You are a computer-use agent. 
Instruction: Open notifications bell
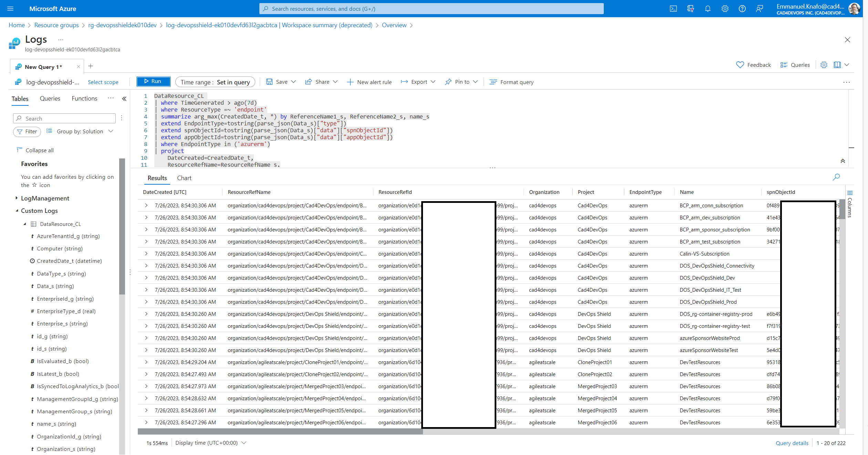tap(707, 9)
